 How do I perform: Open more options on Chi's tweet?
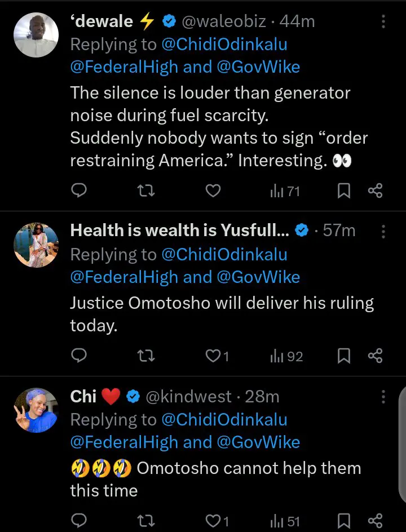(383, 397)
